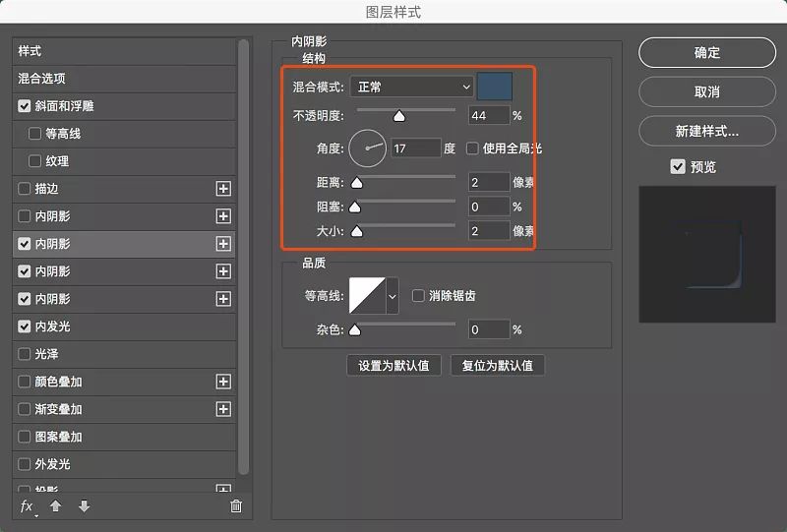Image resolution: width=787 pixels, height=532 pixels.
Task: Click the 阻塞 percent value field
Action: 489,207
